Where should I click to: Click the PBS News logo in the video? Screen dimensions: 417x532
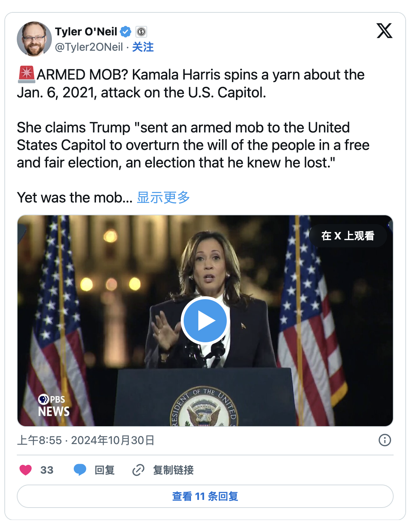coord(54,405)
